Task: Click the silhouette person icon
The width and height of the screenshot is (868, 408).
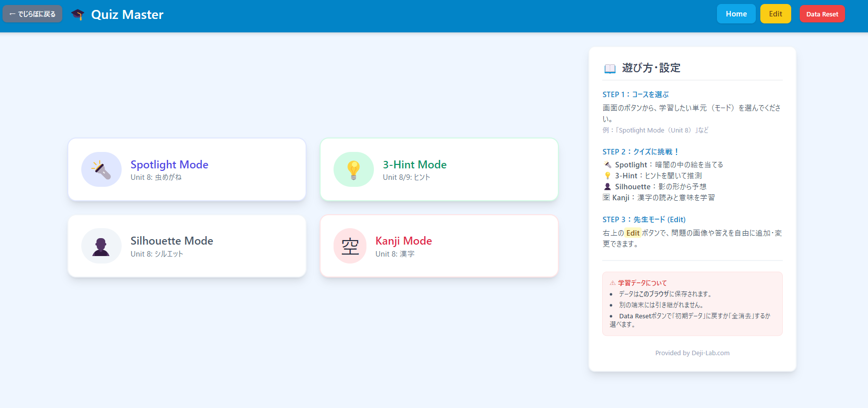Action: [x=101, y=246]
